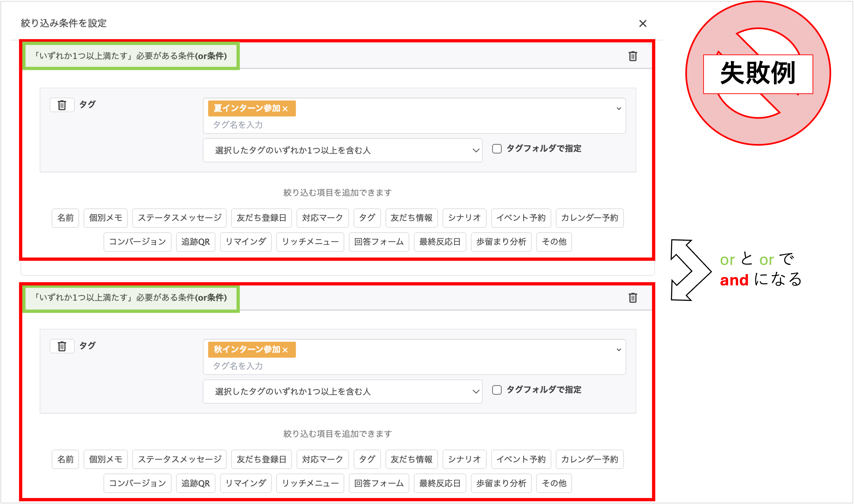Delete the second or-condition block via trash icon

pos(633,298)
